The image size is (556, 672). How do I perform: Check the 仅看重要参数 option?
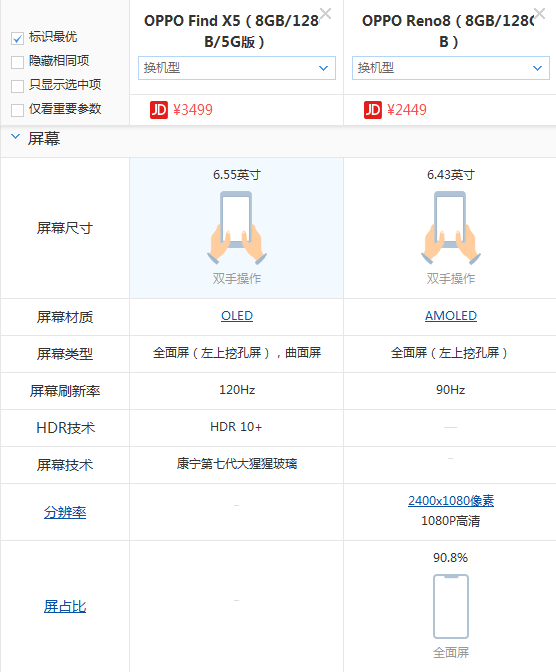17,110
